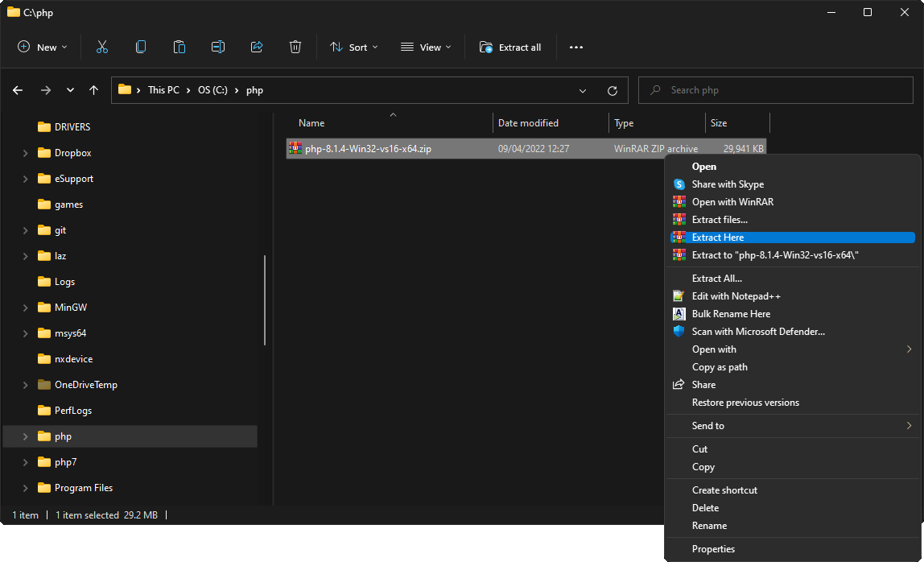Viewport: 924px width, 562px height.
Task: Expand the address bar history dropdown
Action: pyautogui.click(x=582, y=91)
